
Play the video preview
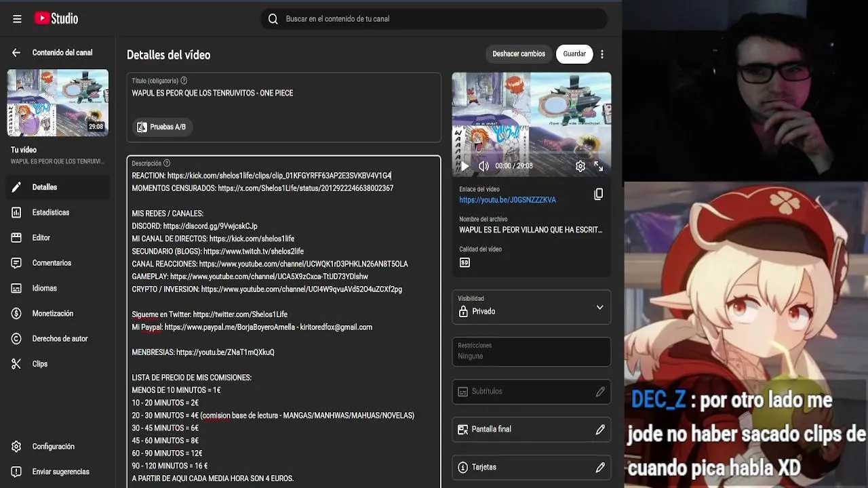465,166
